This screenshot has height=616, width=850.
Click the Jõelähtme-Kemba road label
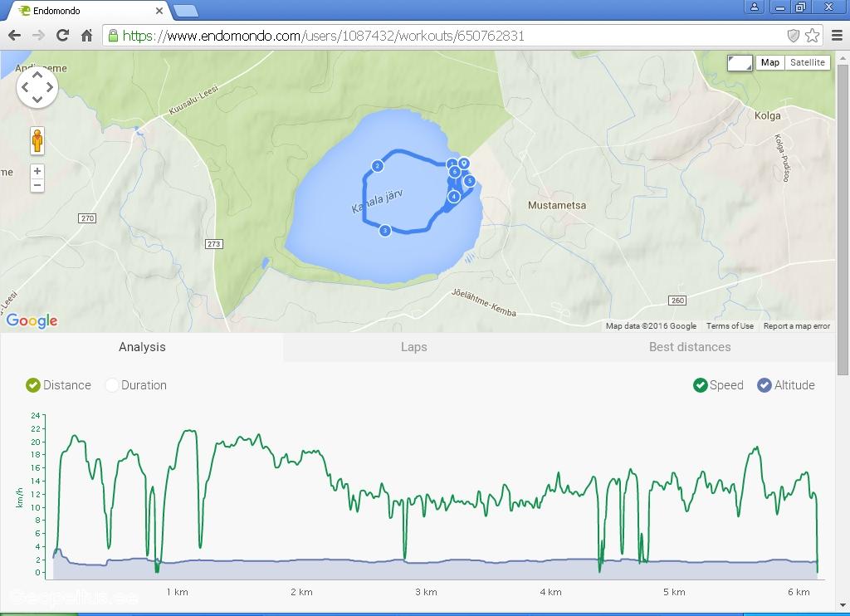point(484,302)
